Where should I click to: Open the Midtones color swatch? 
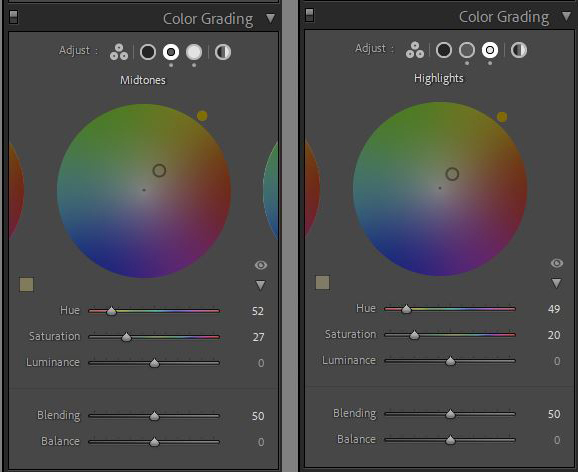[27, 285]
